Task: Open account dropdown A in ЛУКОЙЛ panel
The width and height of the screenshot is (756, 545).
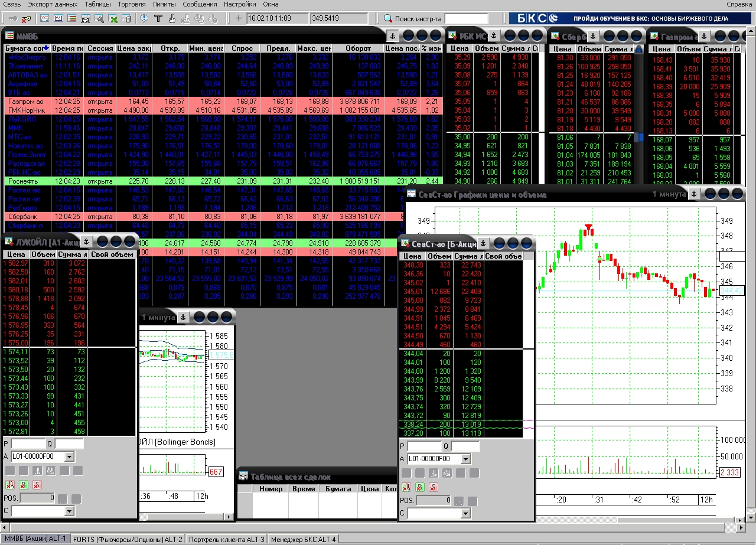Action: [69, 456]
